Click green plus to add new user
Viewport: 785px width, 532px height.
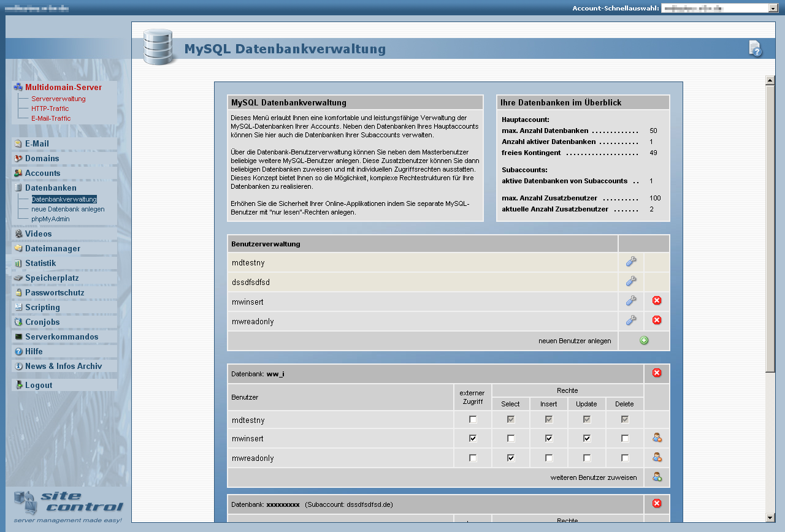644,341
